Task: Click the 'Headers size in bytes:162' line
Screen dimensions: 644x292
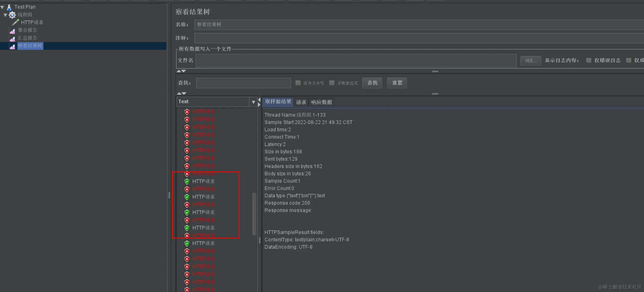Action: pos(293,166)
